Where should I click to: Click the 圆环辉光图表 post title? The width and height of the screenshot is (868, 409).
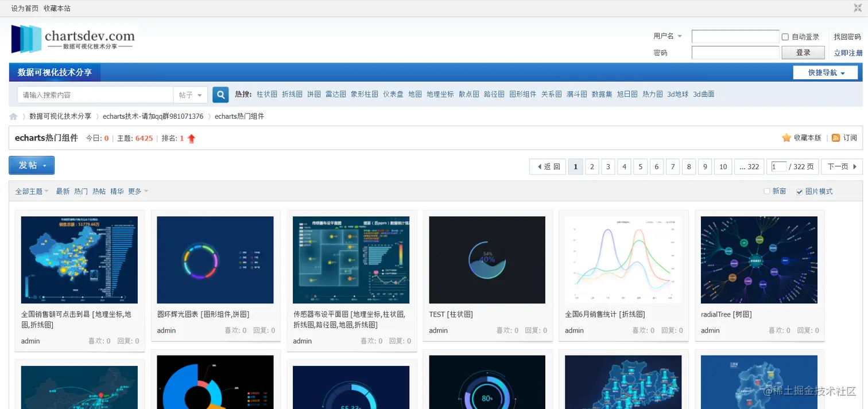pos(203,314)
